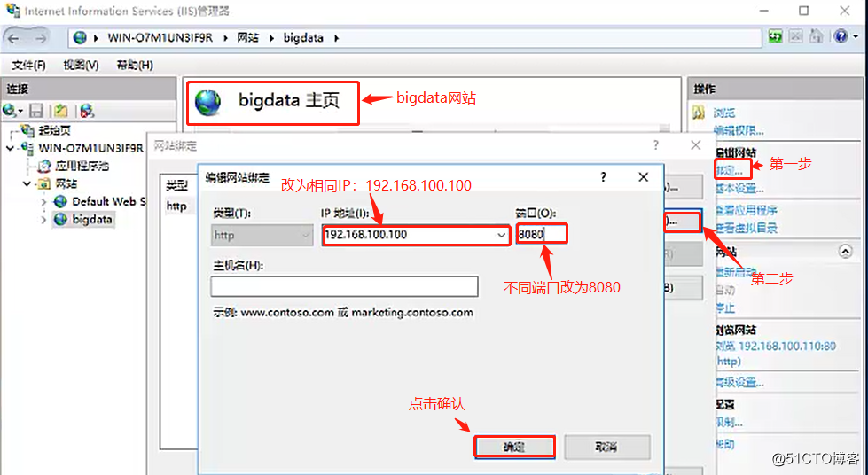Click the 主机名 input field
The width and height of the screenshot is (868, 475).
pos(344,286)
